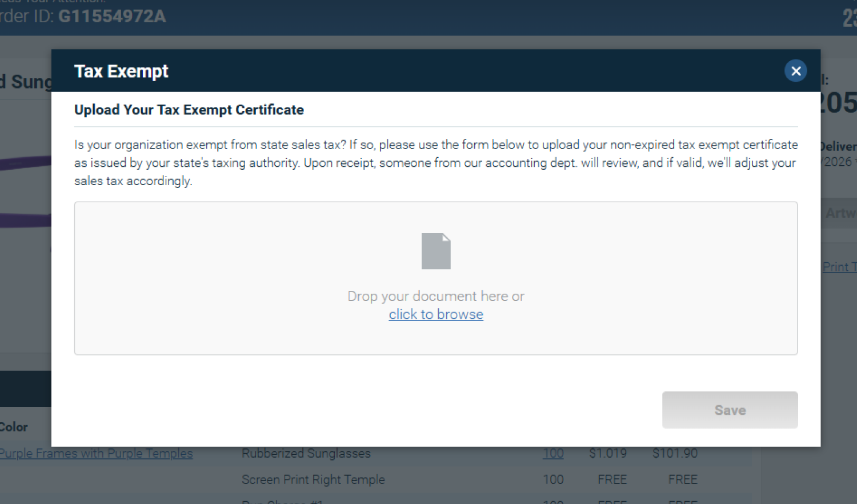Viewport: 857px width, 504px height.
Task: Click the quantity link '100' for Rubberized Sunglasses
Action: click(x=553, y=453)
